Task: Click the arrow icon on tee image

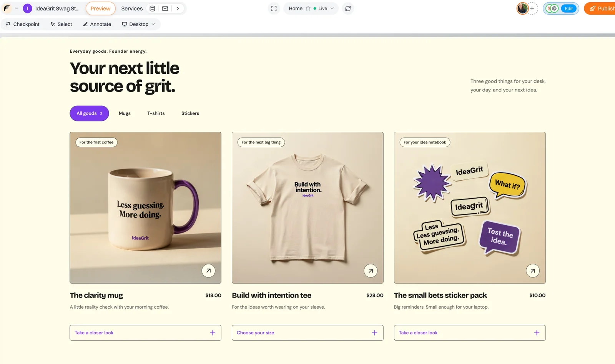Action: point(371,271)
